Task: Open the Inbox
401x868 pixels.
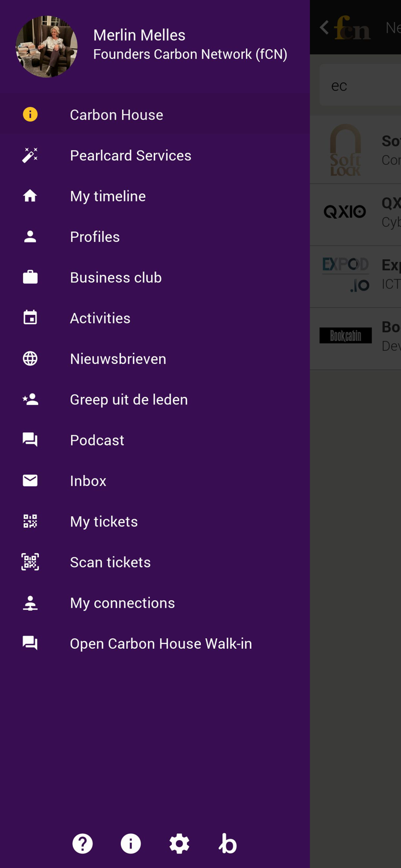Action: coord(155,481)
